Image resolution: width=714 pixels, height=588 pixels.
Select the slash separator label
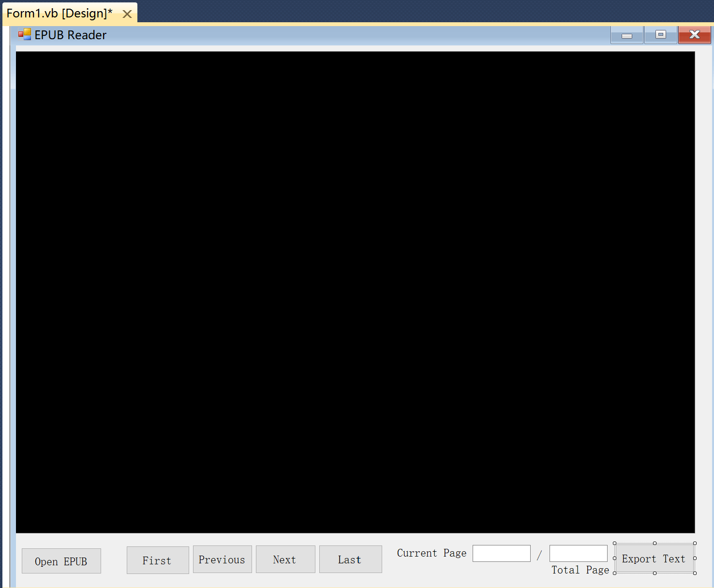539,555
